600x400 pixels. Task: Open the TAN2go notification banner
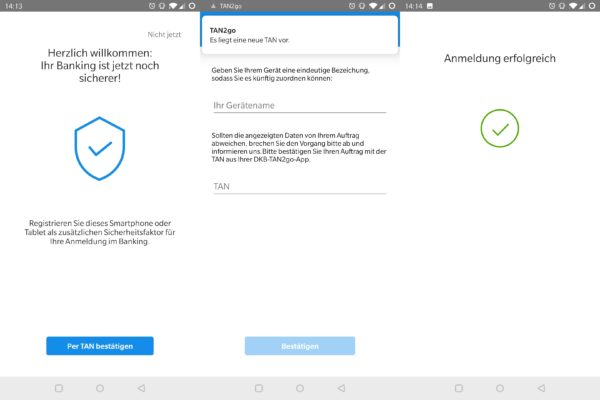(300, 33)
